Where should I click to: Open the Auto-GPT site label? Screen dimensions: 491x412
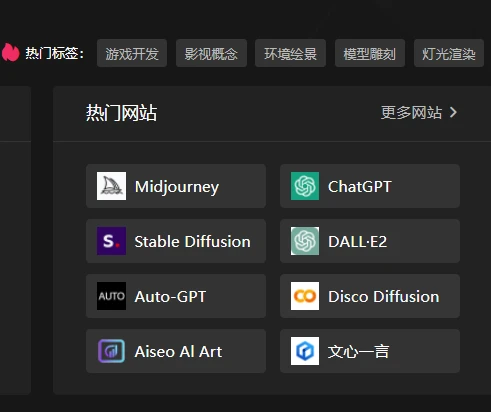coord(170,296)
